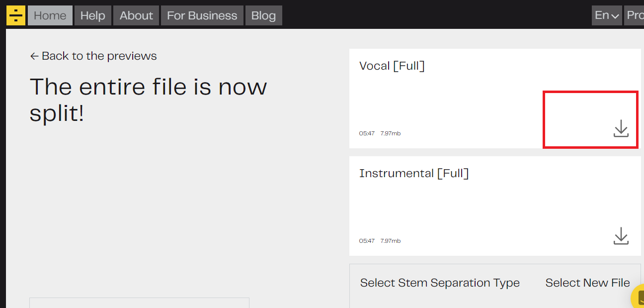644x308 pixels.
Task: Choose Select Stem Separation Type
Action: tap(440, 283)
